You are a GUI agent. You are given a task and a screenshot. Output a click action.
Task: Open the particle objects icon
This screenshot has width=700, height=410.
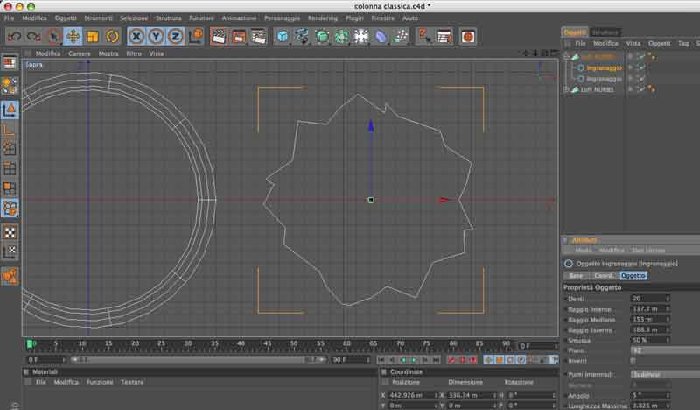coord(400,37)
